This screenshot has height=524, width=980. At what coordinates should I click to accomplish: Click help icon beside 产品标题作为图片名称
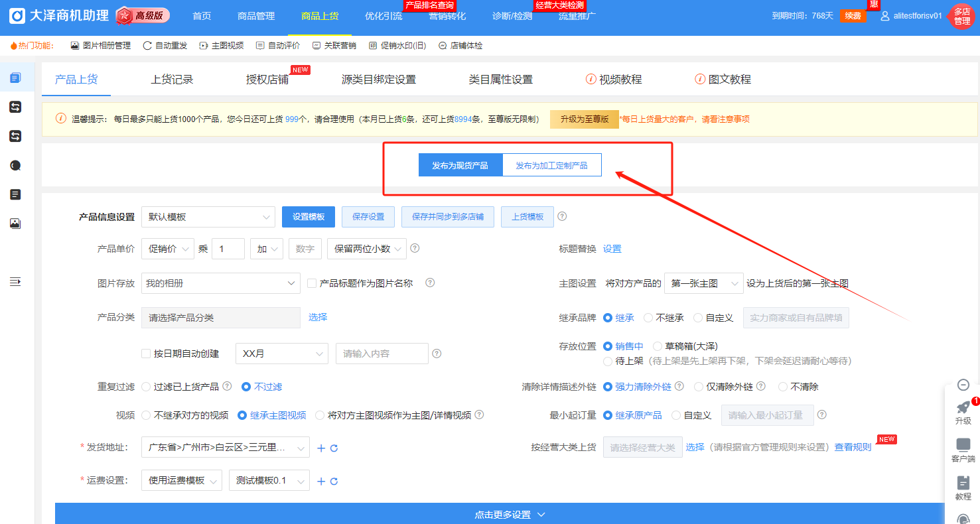[x=430, y=283]
